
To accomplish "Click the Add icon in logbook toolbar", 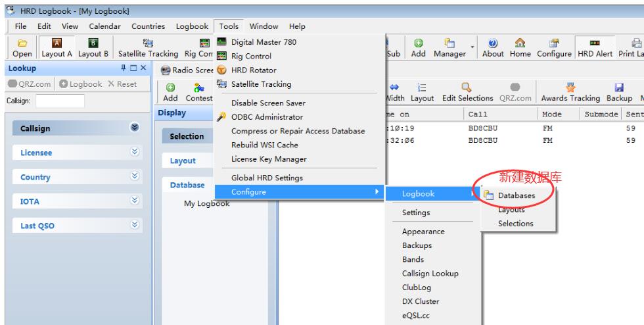I will 170,92.
